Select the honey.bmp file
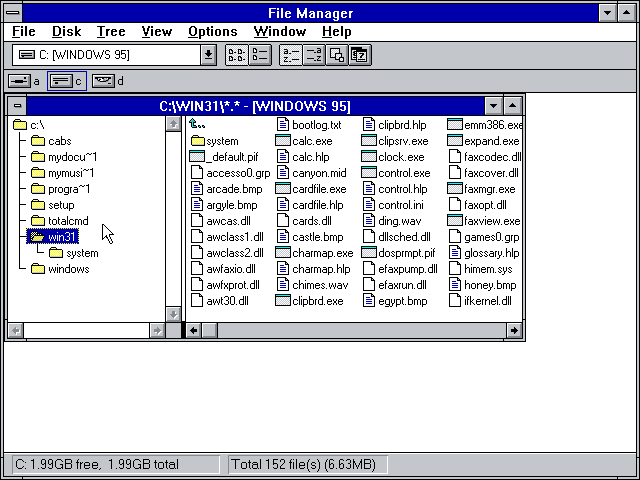Screen dimensions: 640x480 (483, 285)
